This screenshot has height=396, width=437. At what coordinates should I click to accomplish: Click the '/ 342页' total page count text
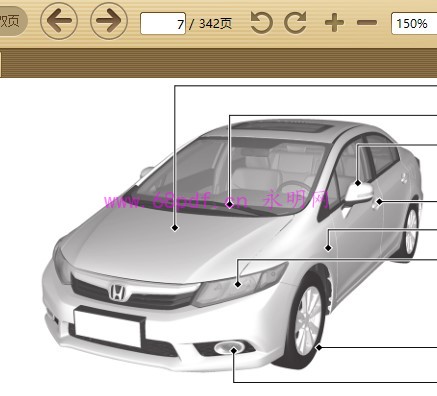pos(210,24)
